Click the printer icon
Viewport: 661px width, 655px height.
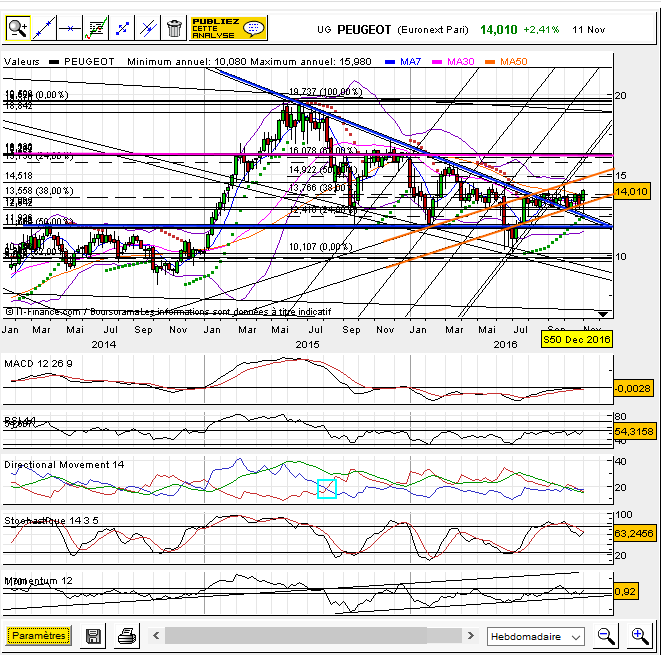pos(126,636)
